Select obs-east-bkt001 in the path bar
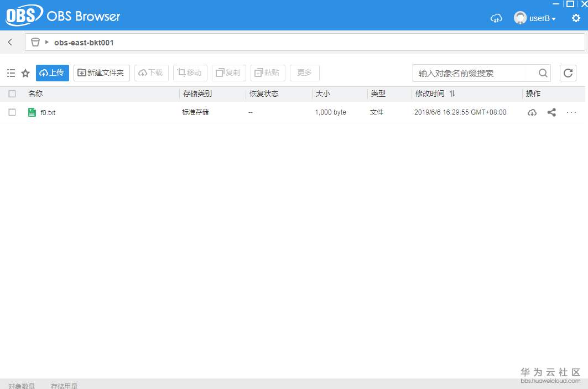This screenshot has height=389, width=588. 84,43
